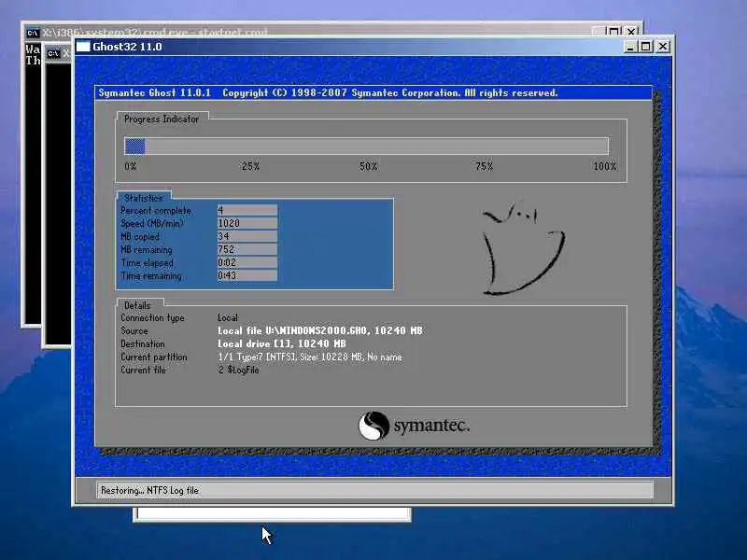This screenshot has height=560, width=747.
Task: Click the Symantec Ghost 11.0.1 copyright banner
Action: tap(373, 92)
